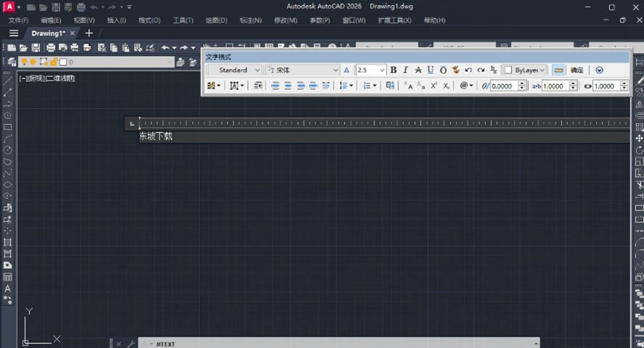644x348 pixels.
Task: Select the Polygon draw tool
Action: point(7,115)
